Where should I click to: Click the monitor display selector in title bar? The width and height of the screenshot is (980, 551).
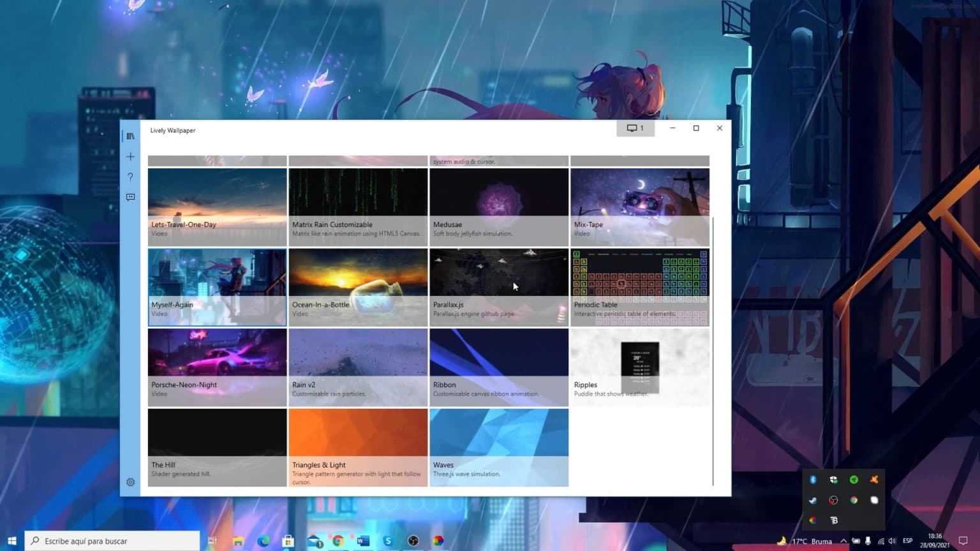tap(635, 128)
